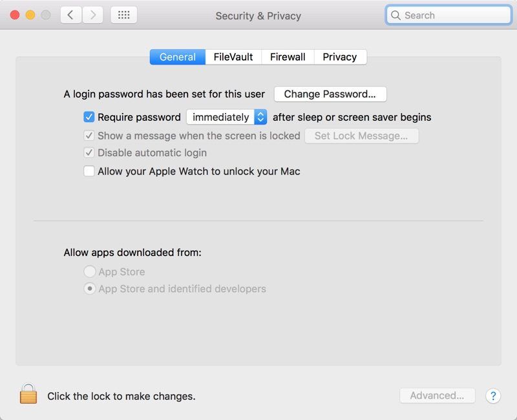The image size is (517, 420).
Task: Toggle Show a message when locked checkbox
Action: (89, 136)
